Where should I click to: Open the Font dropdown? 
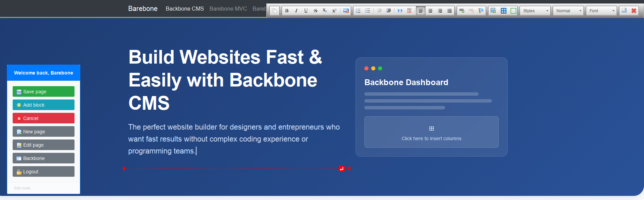coord(602,11)
